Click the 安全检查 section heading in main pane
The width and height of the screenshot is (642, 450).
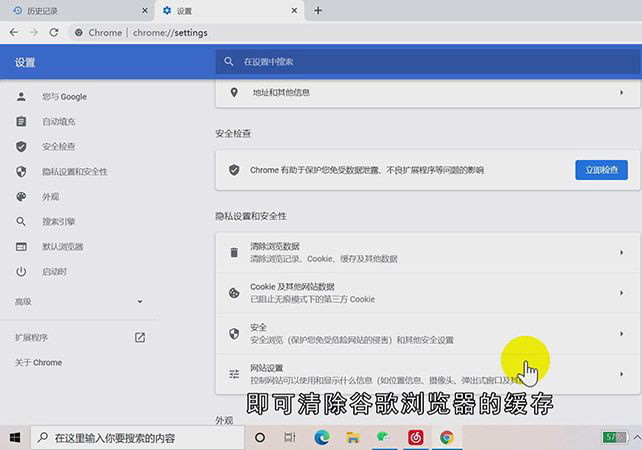coord(233,133)
